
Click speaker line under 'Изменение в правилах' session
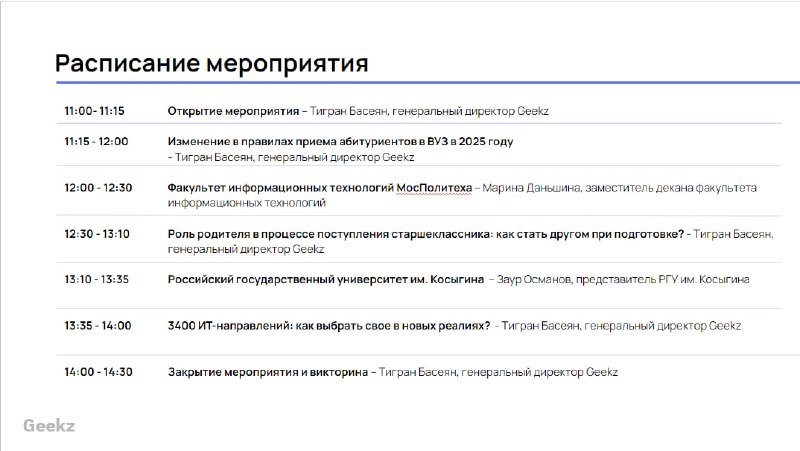point(291,157)
